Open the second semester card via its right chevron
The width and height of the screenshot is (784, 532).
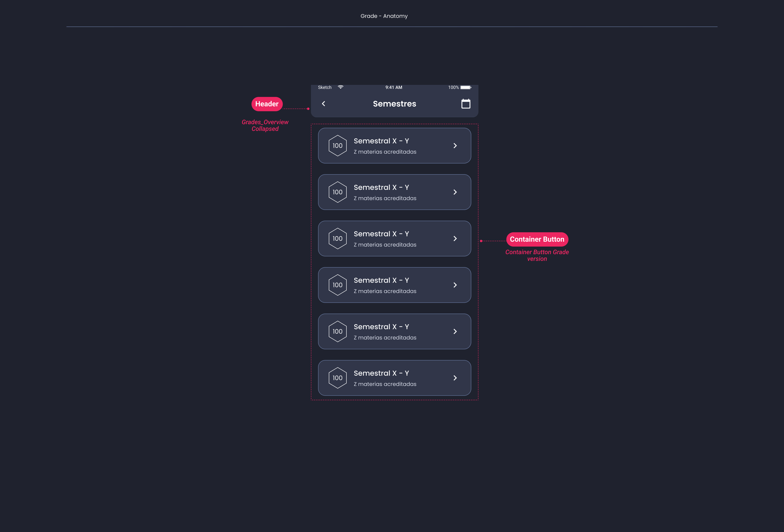point(455,192)
